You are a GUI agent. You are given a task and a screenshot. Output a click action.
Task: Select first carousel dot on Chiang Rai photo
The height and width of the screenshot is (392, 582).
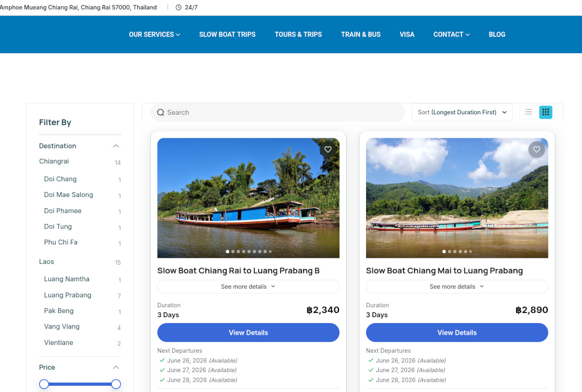point(228,252)
